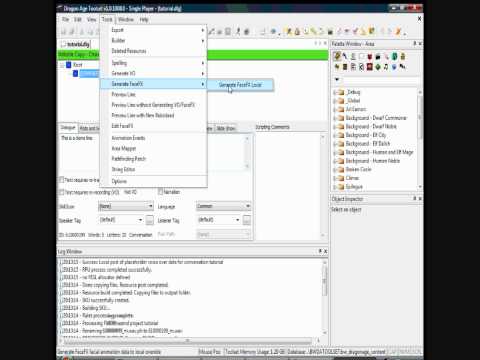Screen dimensions: 480x360
Task: Open the Generate VO submenu
Action: [154, 73]
